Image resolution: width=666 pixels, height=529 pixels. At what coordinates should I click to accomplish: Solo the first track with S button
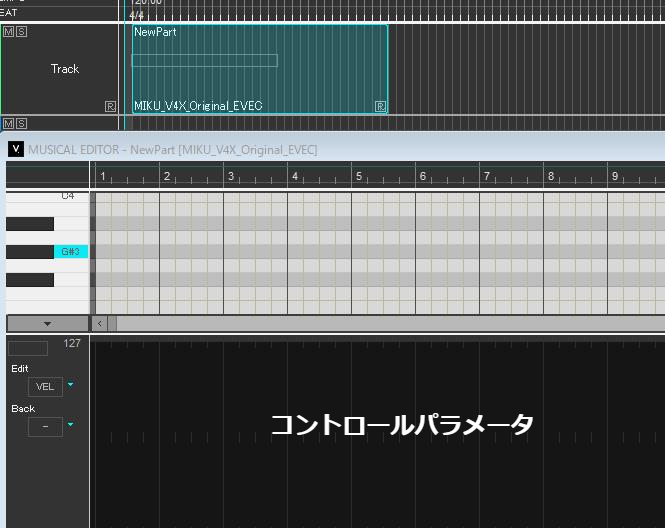pyautogui.click(x=22, y=32)
